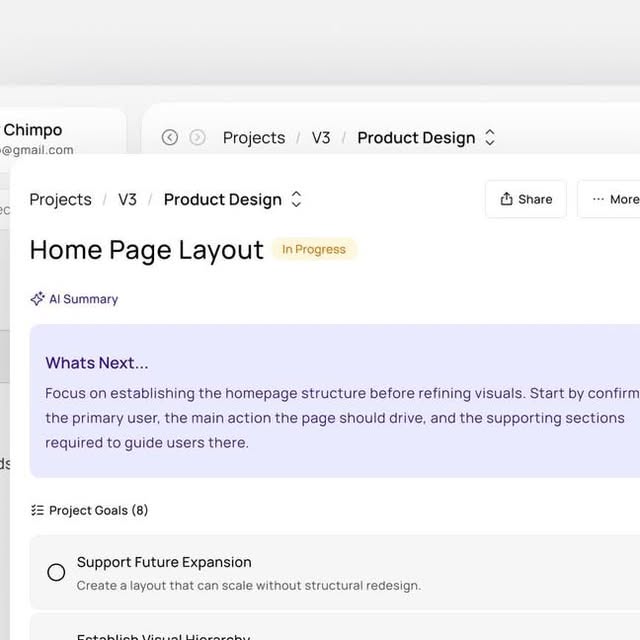Click the Home Page Layout title
Viewport: 640px width, 640px height.
click(147, 250)
